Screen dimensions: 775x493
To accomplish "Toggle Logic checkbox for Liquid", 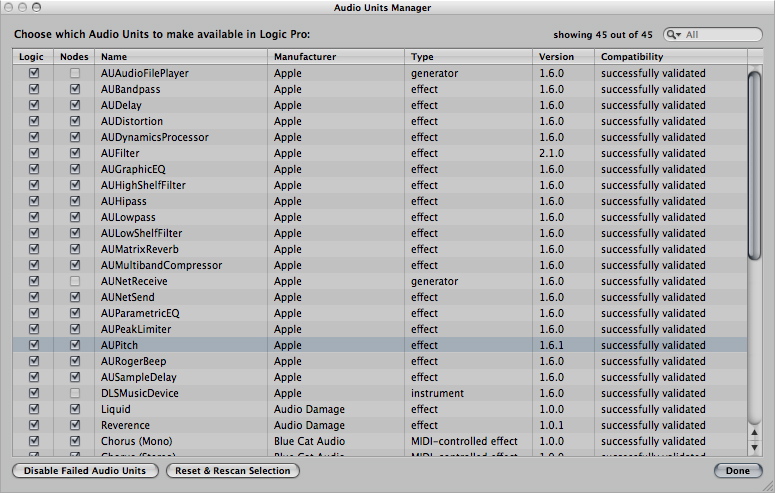I will (x=34, y=409).
